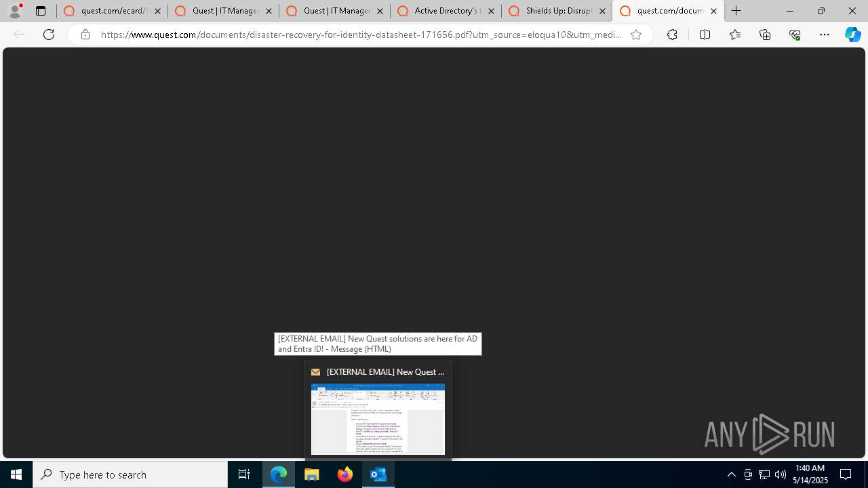View site information lock icon
The image size is (868, 488).
click(85, 35)
